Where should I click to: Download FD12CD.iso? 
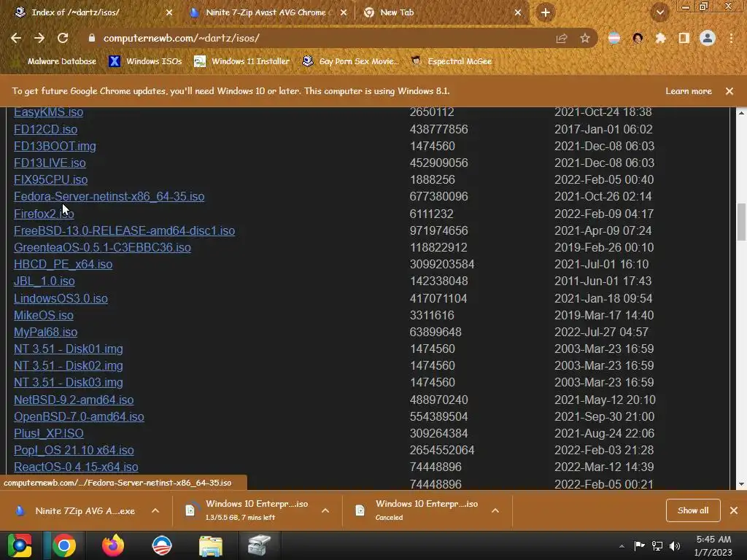[46, 129]
